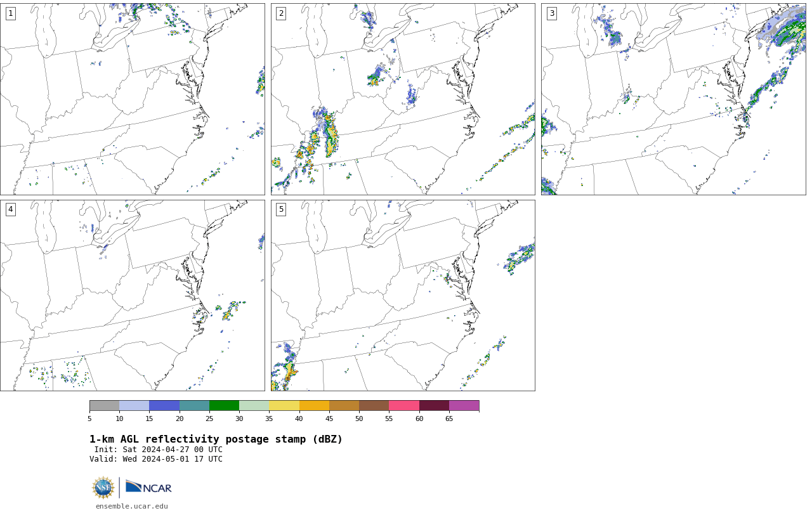Open ensemble member 2 reflectivity map
This screenshot has width=812, height=513.
(403, 99)
